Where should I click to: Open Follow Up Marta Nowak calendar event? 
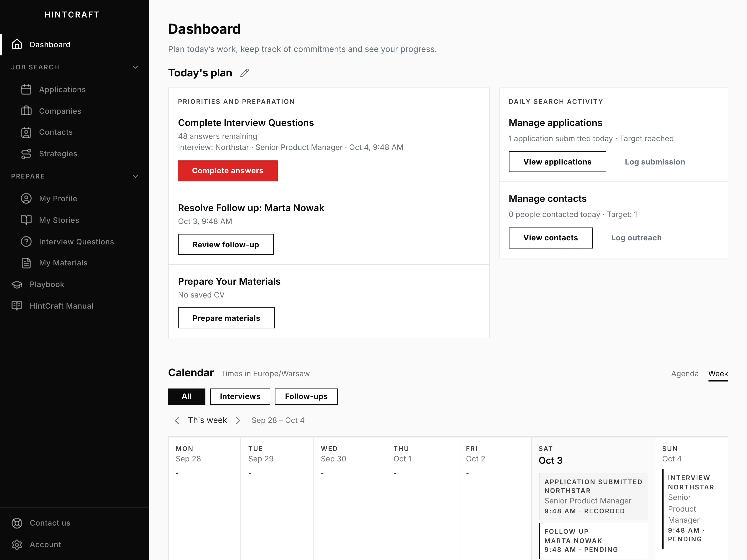(x=593, y=540)
